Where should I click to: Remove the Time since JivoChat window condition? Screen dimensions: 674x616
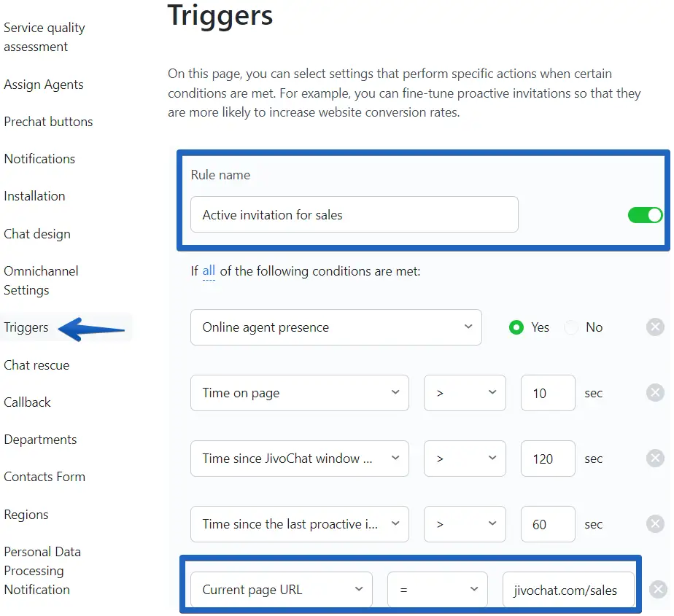pyautogui.click(x=655, y=459)
